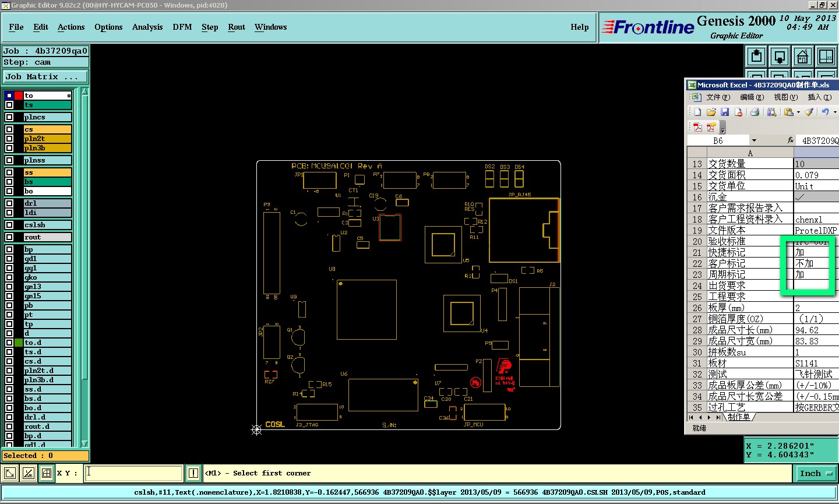Open Excel 文件(F) menu
The image size is (839, 504).
[x=718, y=97]
